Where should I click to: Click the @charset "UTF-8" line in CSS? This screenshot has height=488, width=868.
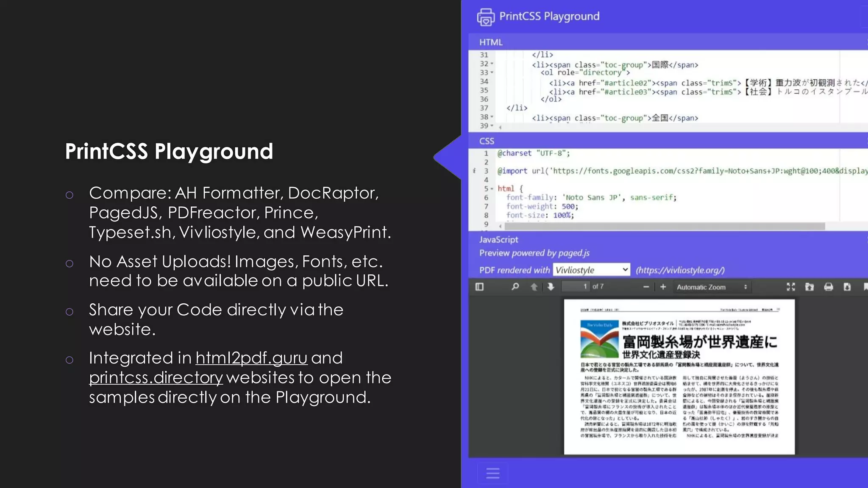pos(534,153)
